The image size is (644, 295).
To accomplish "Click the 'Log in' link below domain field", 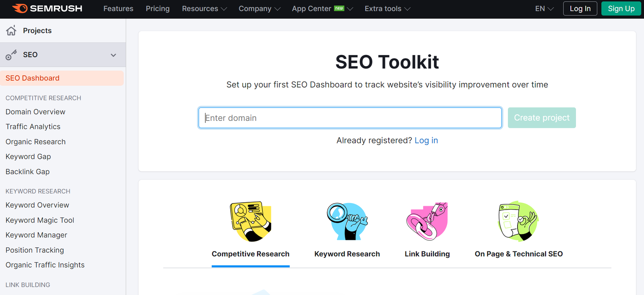I will point(426,140).
